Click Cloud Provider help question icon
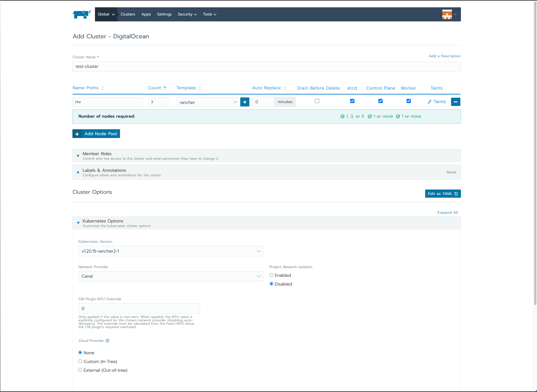The image size is (537, 392). click(107, 341)
